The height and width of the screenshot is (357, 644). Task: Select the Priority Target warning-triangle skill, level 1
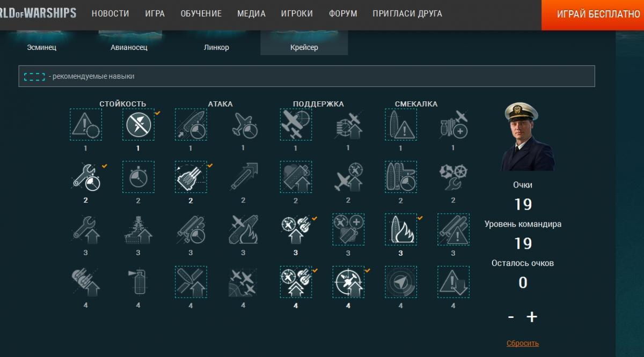coord(86,125)
